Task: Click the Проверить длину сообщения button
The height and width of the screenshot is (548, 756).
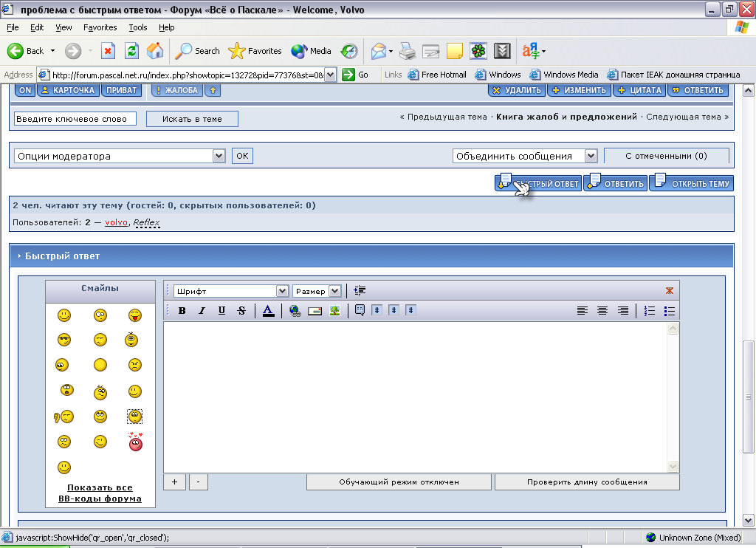Action: [x=587, y=482]
